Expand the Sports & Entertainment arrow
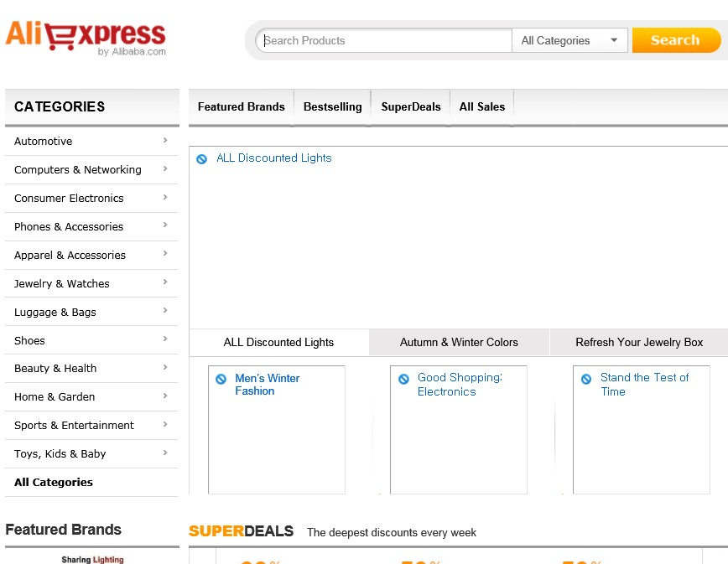 tap(165, 424)
